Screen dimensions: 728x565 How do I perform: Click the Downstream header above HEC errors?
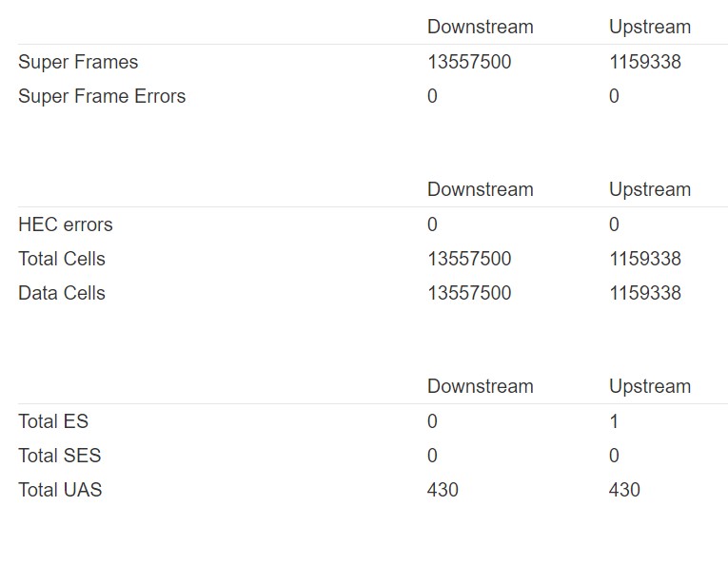pyautogui.click(x=480, y=189)
